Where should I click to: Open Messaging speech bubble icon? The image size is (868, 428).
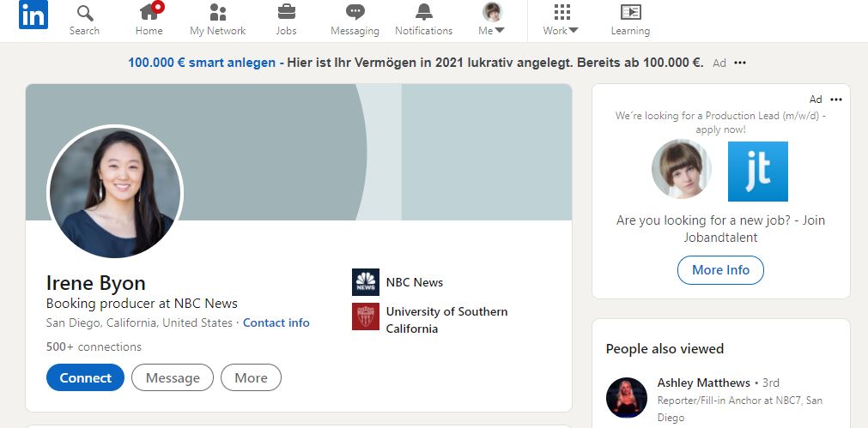(x=355, y=13)
